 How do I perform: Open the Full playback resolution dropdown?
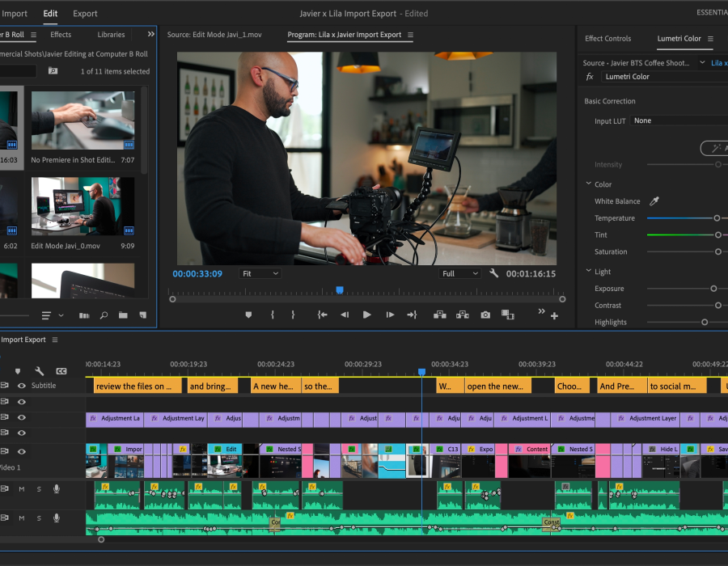[459, 274]
